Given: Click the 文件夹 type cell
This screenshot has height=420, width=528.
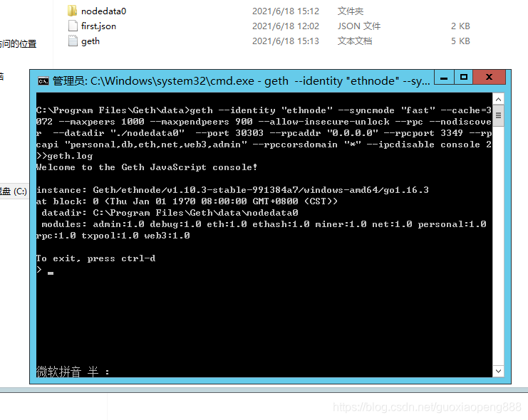Looking at the screenshot, I should pyautogui.click(x=351, y=11).
